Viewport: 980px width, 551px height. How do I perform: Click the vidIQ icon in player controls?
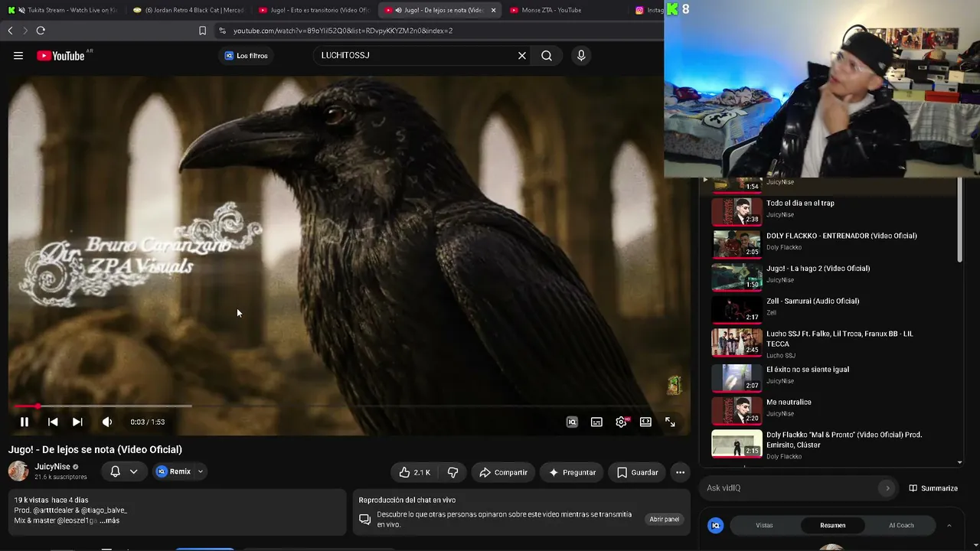pos(572,422)
